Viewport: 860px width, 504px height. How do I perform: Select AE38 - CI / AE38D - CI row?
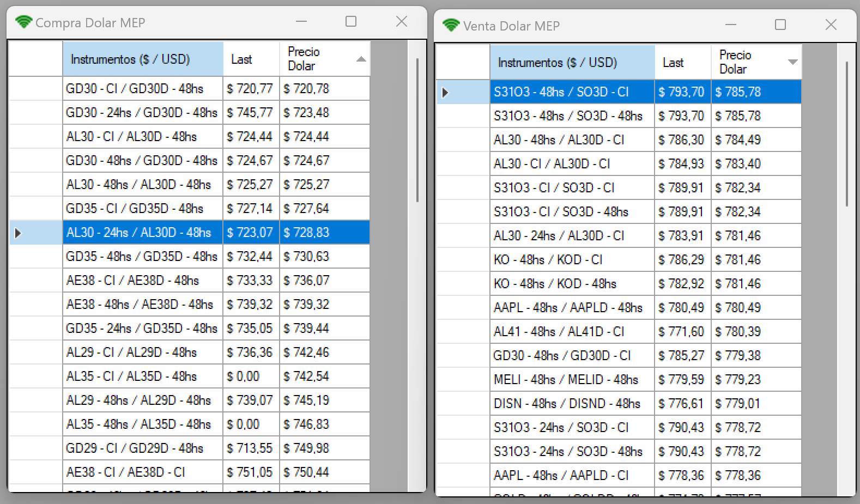[x=189, y=472]
